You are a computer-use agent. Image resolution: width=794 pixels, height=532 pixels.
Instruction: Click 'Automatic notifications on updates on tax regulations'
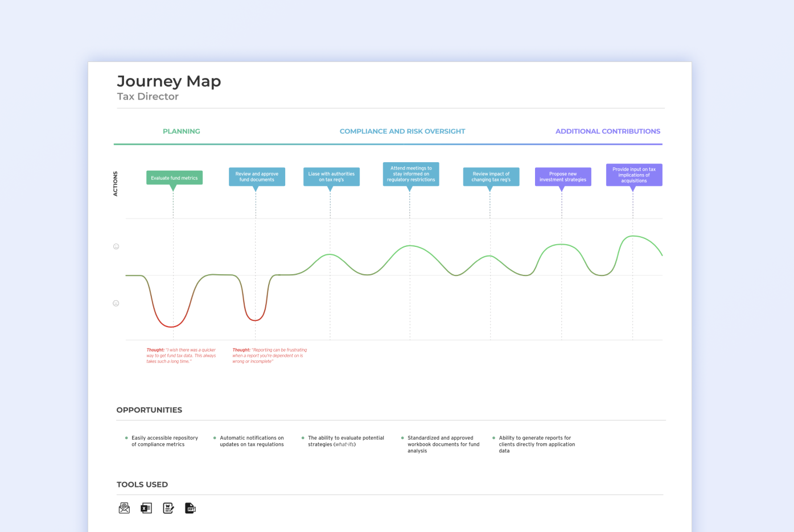[252, 441]
